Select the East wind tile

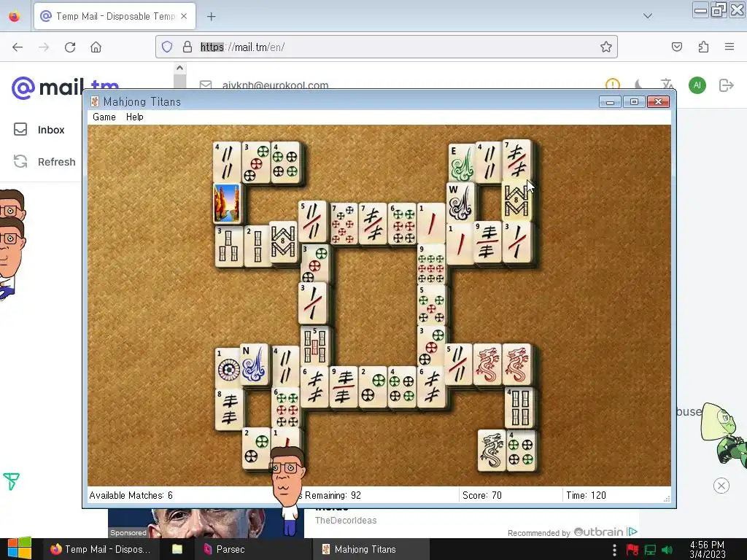pyautogui.click(x=462, y=163)
